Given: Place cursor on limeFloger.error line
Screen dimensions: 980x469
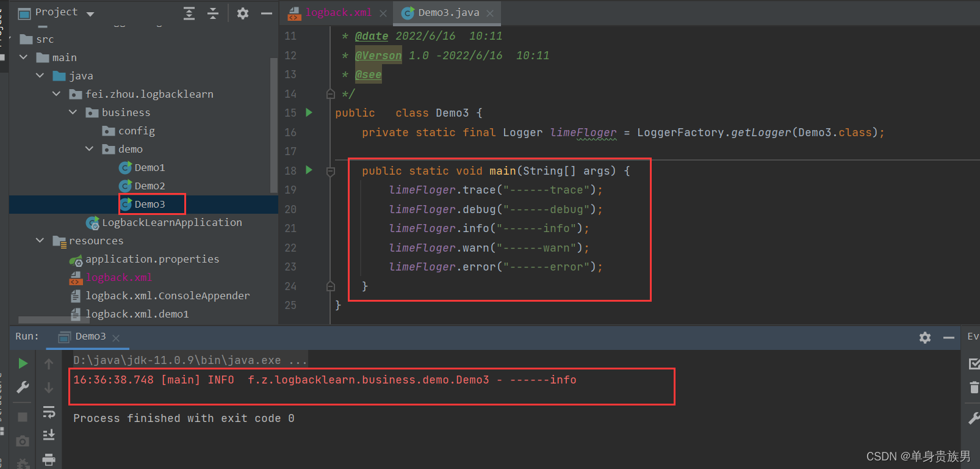Looking at the screenshot, I should (495, 267).
